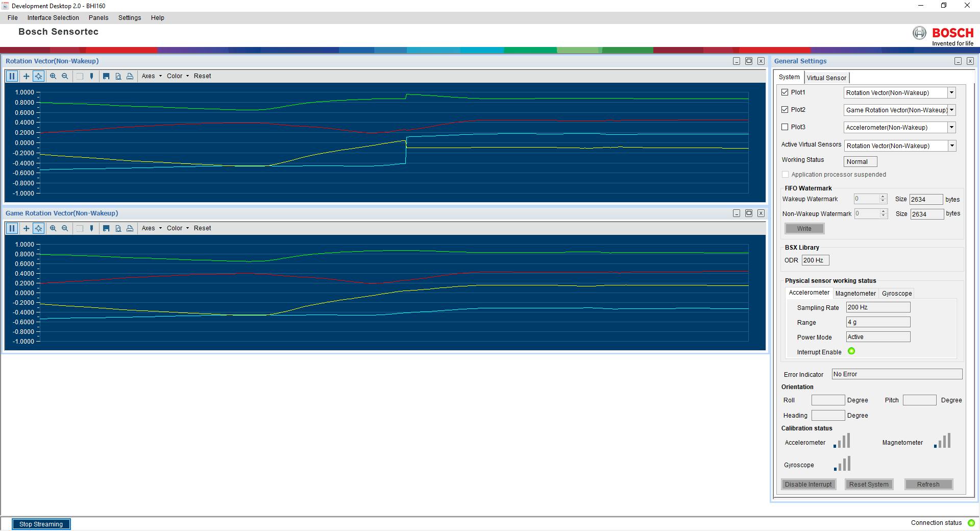Select rectangle zoom tool in Rotation Vector toolbar
Viewport: 980px width, 531px height.
pos(80,76)
